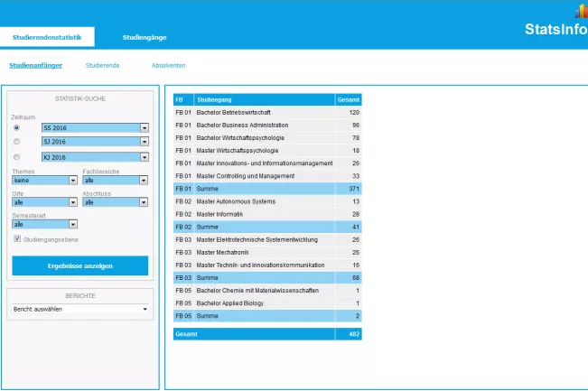This screenshot has height=391, width=588.
Task: Go to the Studierende link
Action: [x=102, y=65]
